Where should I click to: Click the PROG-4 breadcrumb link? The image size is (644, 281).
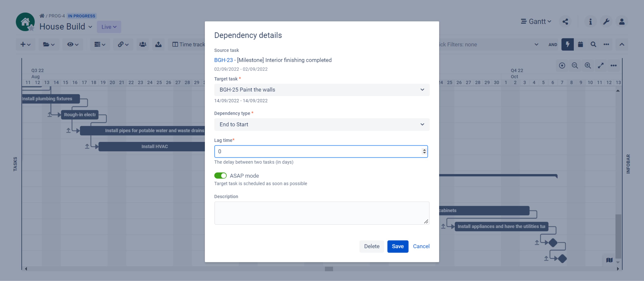click(57, 16)
